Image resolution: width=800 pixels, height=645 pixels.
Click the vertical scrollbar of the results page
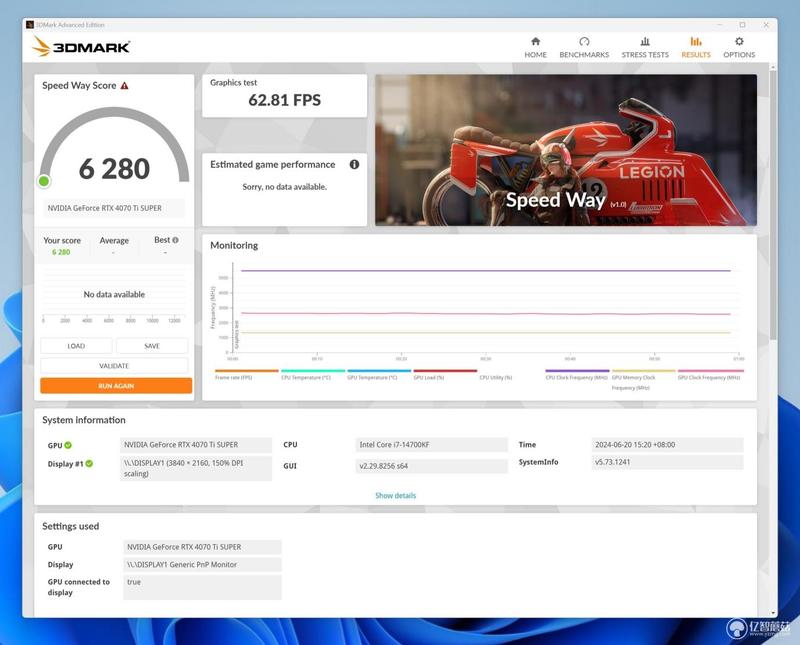tap(773, 204)
